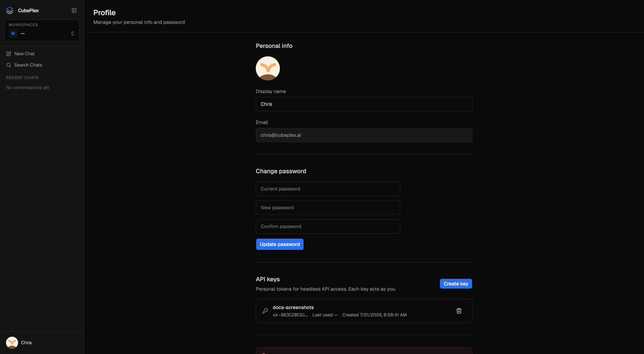Click the profile avatar in Personal info
Viewport: 644px width, 354px height.
click(268, 68)
